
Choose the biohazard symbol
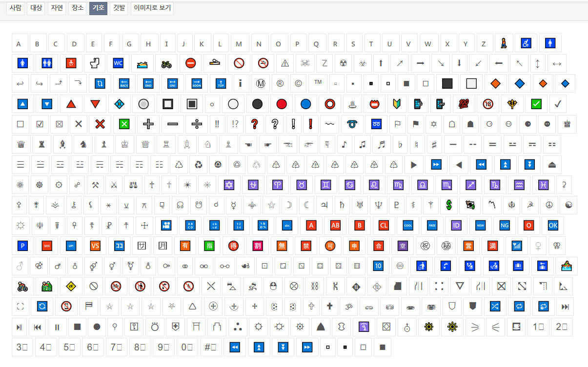(x=362, y=63)
